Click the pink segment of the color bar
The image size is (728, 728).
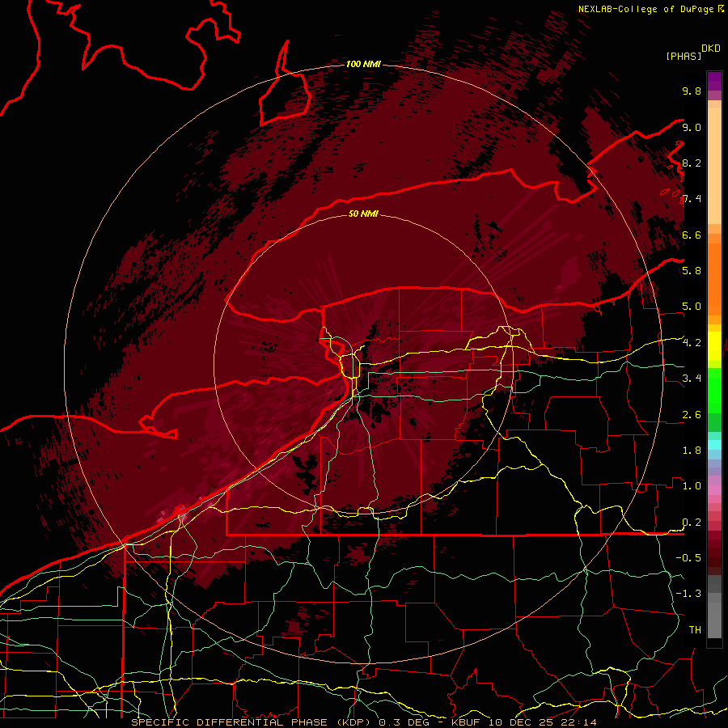[x=714, y=490]
